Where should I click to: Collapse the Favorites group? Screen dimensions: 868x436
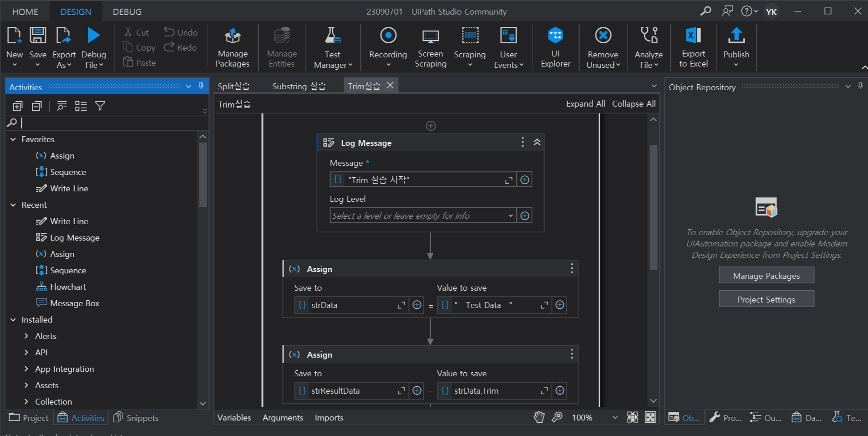pos(13,139)
